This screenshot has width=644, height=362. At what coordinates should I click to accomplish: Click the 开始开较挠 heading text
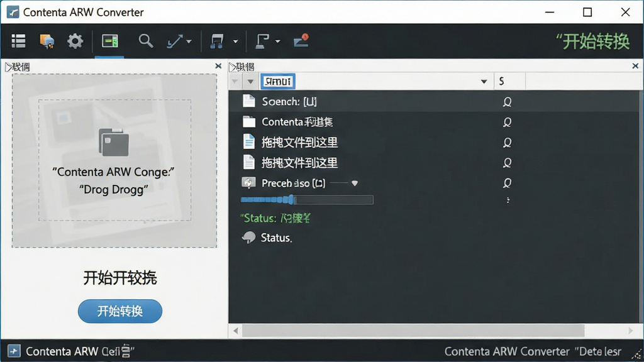120,278
